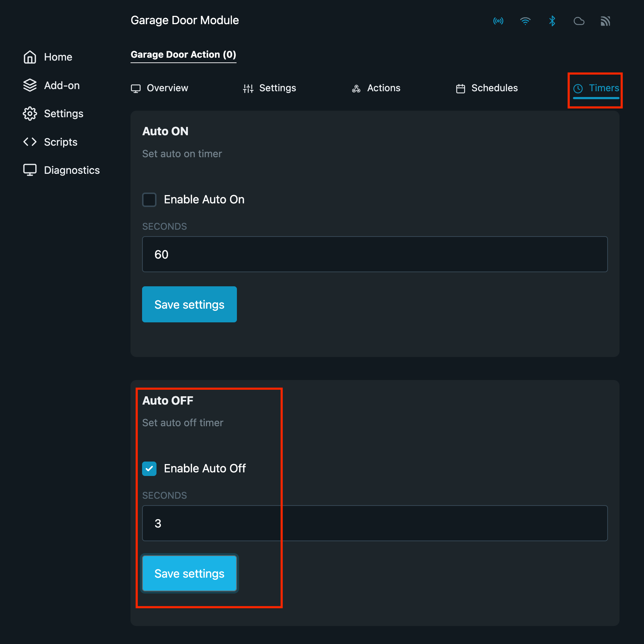The image size is (644, 644).
Task: Focus the Auto OFF seconds field
Action: [375, 523]
